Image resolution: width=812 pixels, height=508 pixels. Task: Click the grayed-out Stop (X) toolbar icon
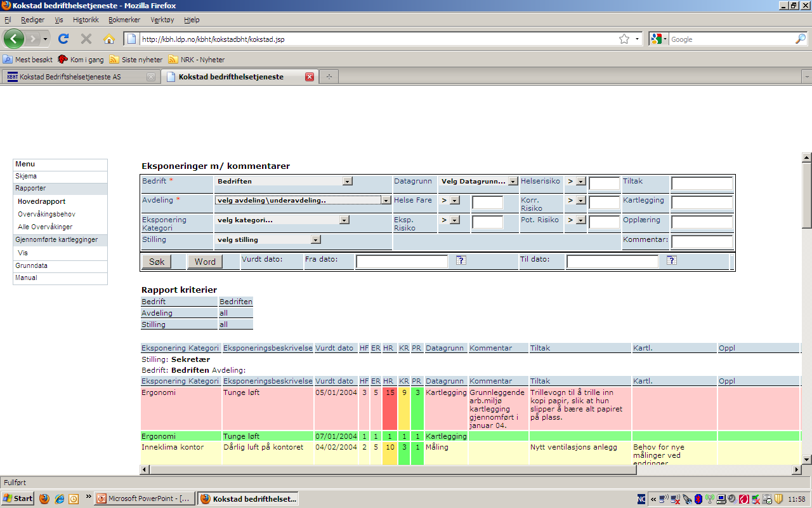click(x=86, y=39)
